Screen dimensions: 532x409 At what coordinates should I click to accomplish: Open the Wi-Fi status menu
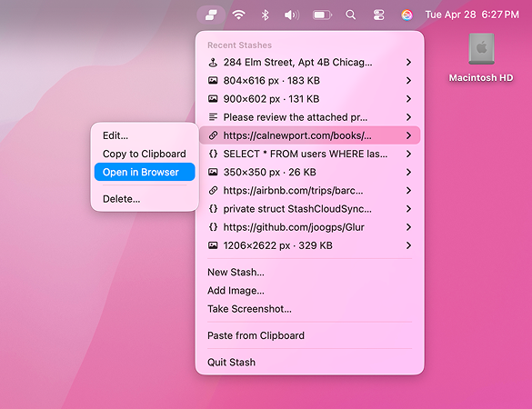tap(238, 15)
